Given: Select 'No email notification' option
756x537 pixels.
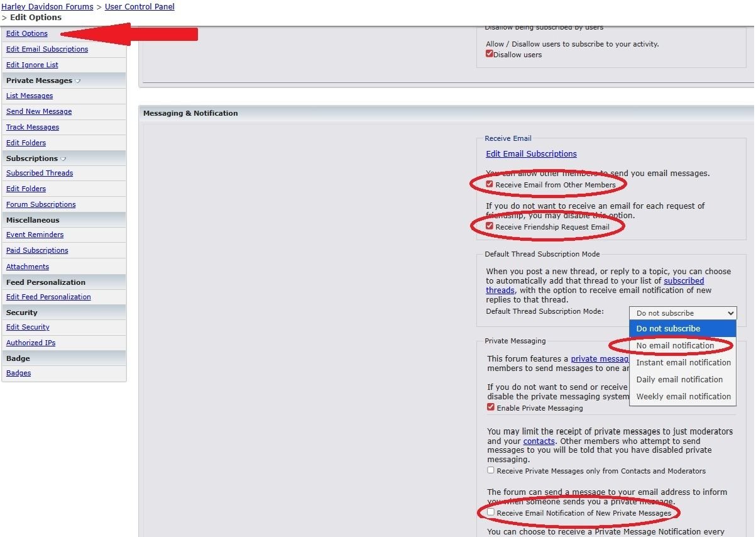Looking at the screenshot, I should [675, 346].
